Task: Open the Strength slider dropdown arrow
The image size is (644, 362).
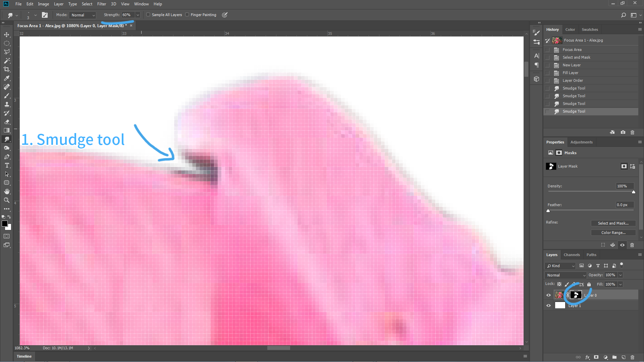Action: (138, 15)
